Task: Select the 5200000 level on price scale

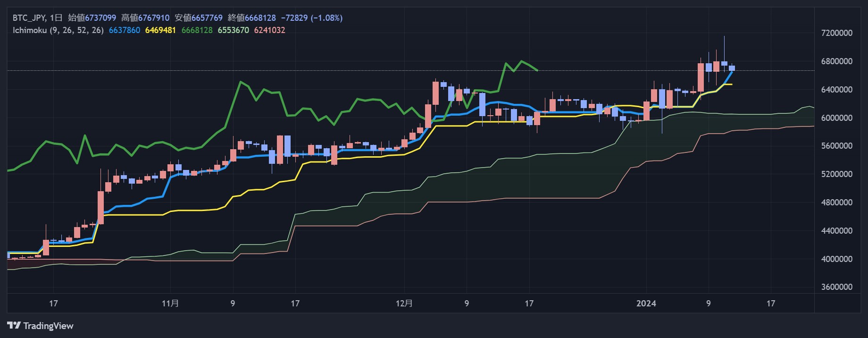Action: tap(836, 174)
